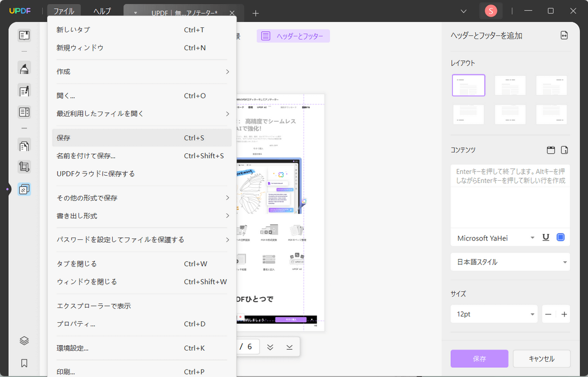Select the top-right header layout thumbnail

[551, 85]
